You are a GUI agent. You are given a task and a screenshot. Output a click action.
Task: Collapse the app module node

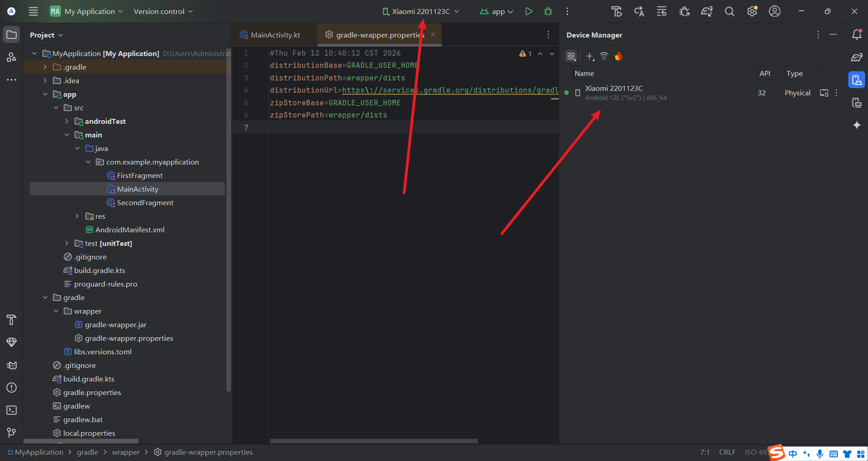[45, 94]
